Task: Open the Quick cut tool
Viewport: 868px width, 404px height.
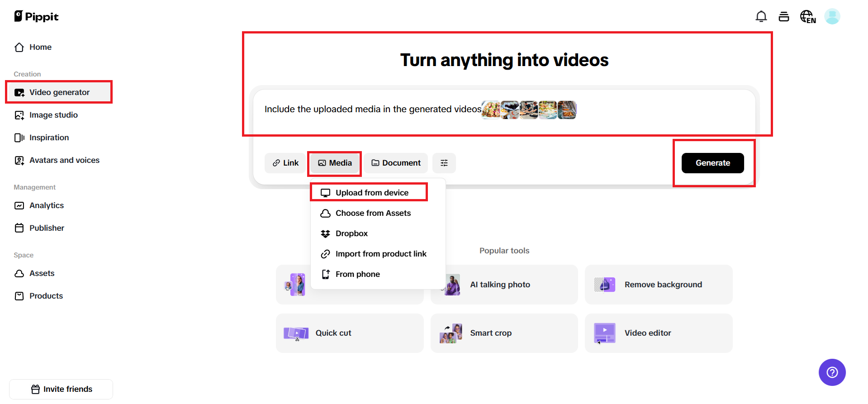Action: tap(350, 333)
